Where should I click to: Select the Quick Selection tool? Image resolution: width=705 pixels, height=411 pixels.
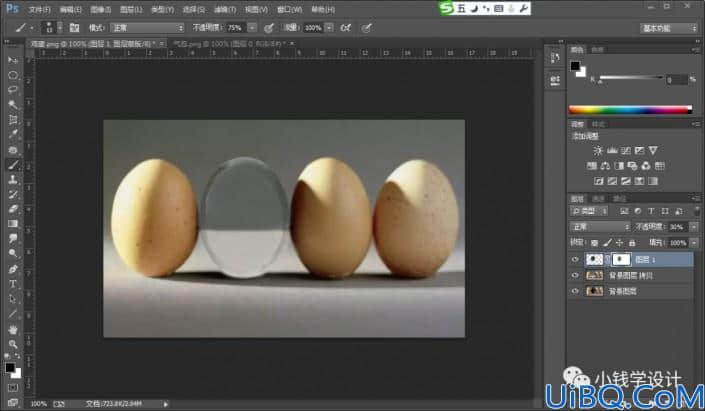(13, 104)
